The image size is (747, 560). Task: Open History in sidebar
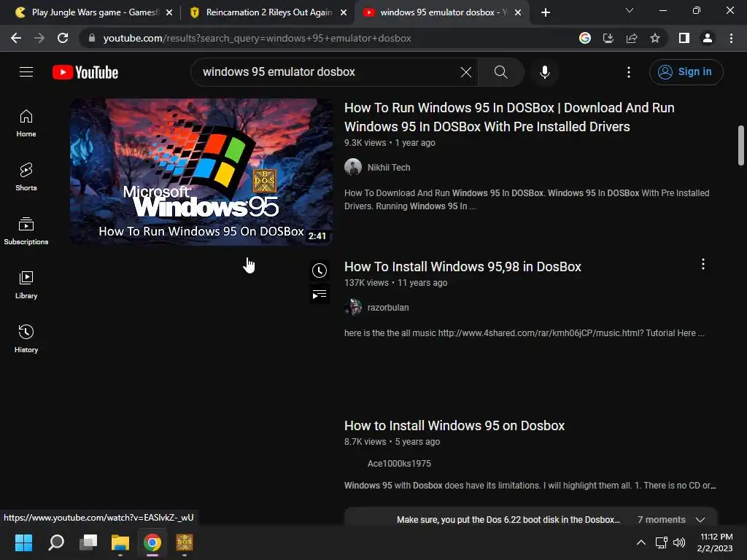26,338
